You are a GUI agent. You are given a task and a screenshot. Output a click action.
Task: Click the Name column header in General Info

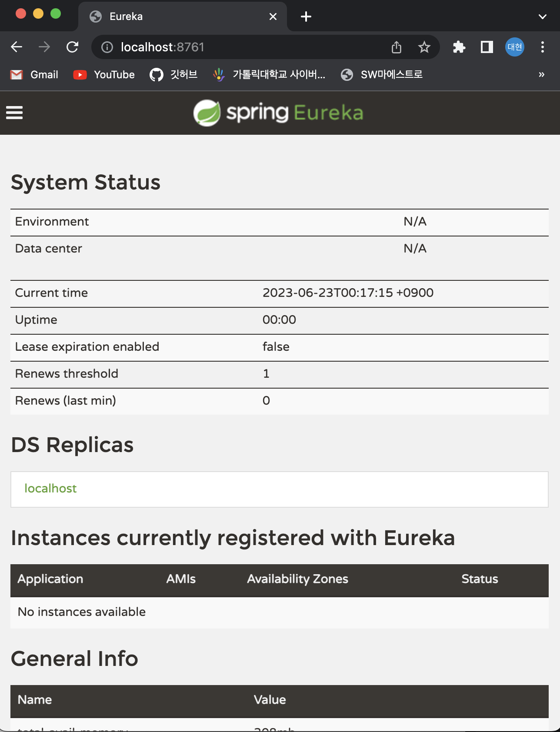click(35, 700)
